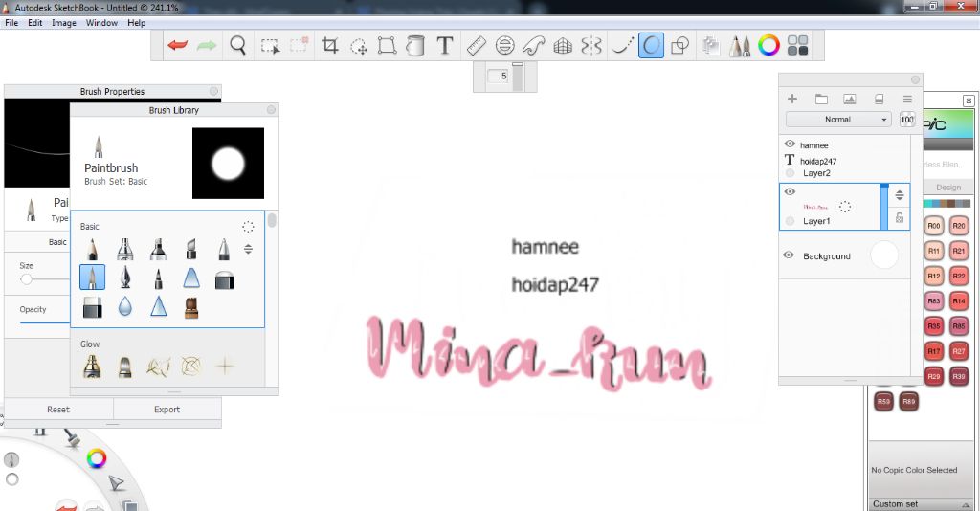980x511 pixels.
Task: Open the Draw Styles shapes tool
Action: tap(679, 46)
